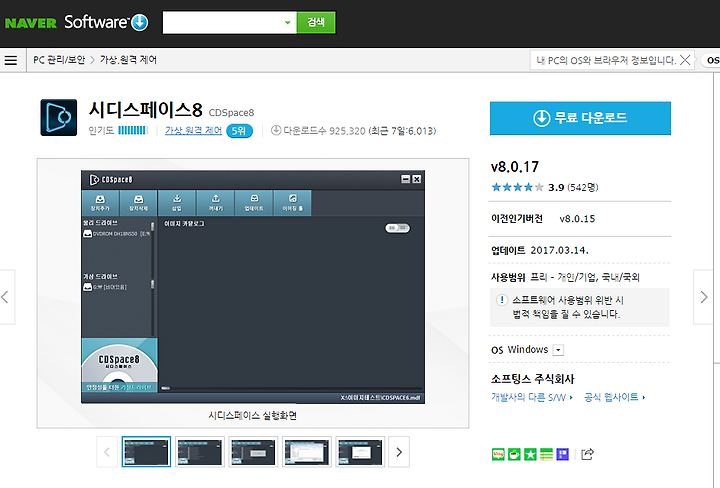The width and height of the screenshot is (720, 488).
Task: Click the download count circle-arrow icon
Action: (x=276, y=130)
